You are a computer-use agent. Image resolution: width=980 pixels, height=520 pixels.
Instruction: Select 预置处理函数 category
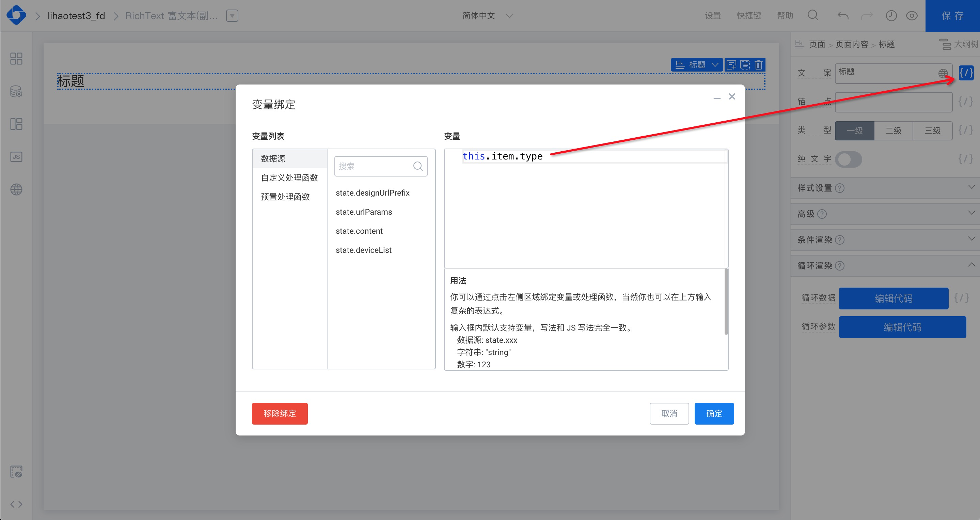pyautogui.click(x=285, y=197)
